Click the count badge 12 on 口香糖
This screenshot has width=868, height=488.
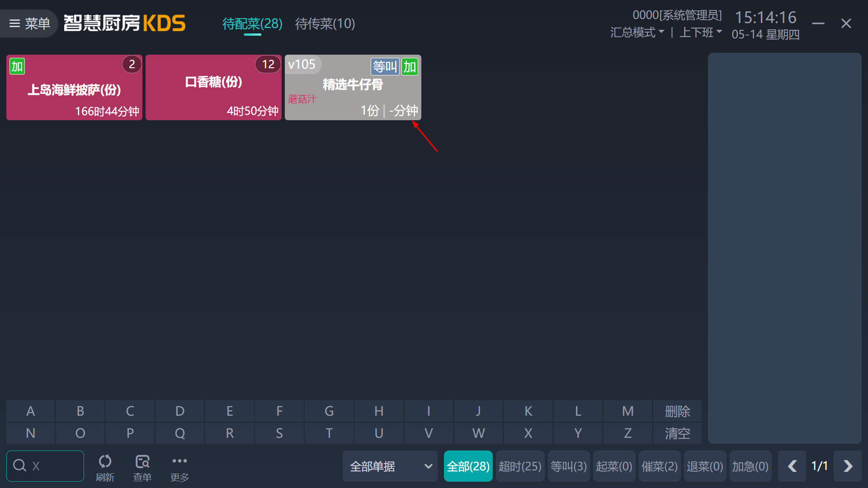[x=268, y=64]
